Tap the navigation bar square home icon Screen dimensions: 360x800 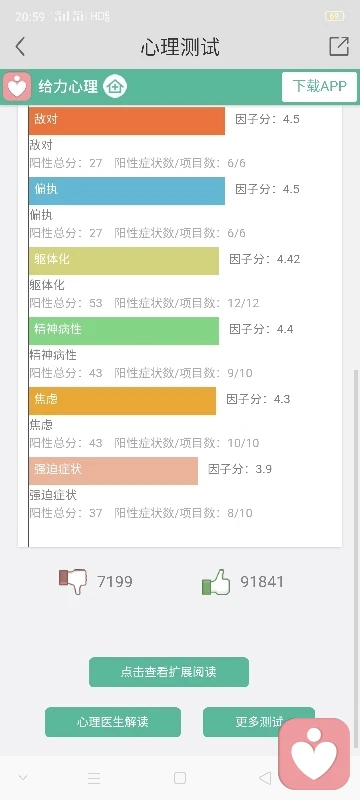(179, 778)
